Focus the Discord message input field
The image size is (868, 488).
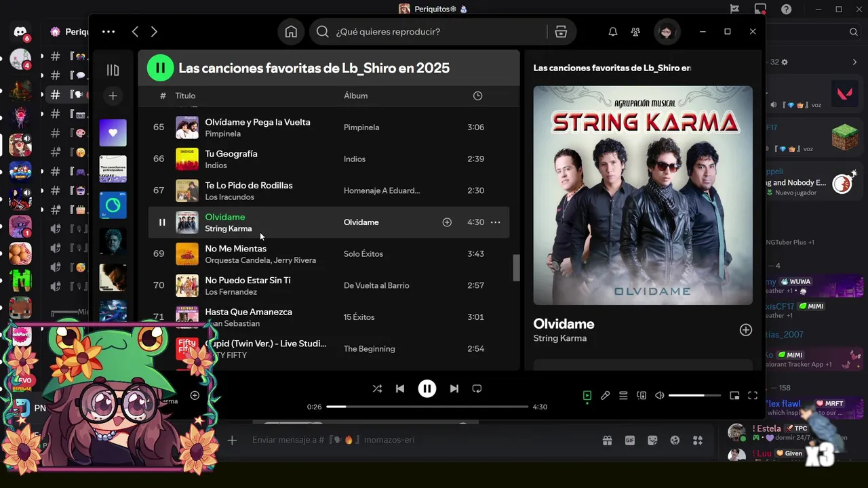click(x=420, y=440)
